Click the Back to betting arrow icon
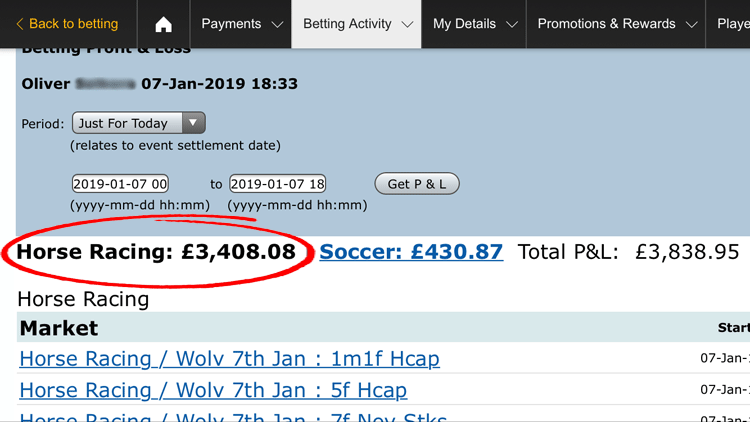The width and height of the screenshot is (750, 422). click(x=20, y=24)
